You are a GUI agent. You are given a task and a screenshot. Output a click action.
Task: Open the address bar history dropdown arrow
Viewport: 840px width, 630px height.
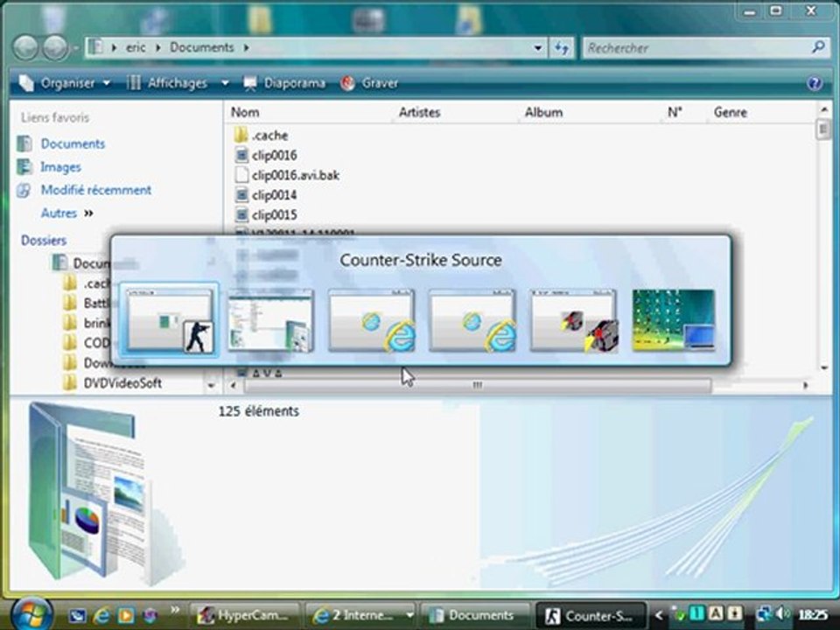click(x=538, y=47)
